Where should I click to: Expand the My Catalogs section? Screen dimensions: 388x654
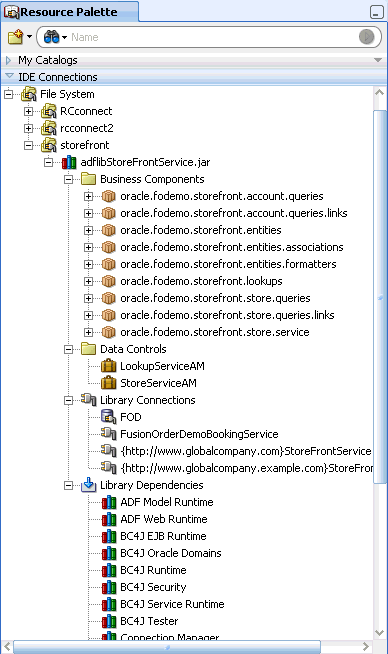tap(8, 60)
